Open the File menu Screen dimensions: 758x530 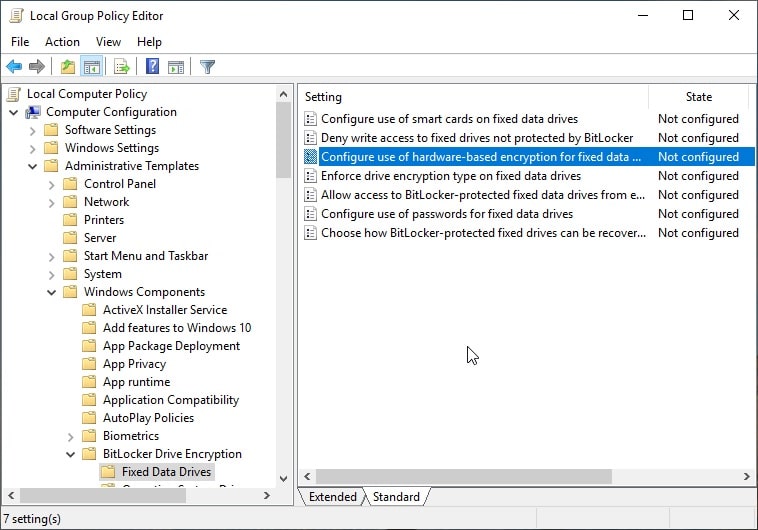tap(20, 42)
